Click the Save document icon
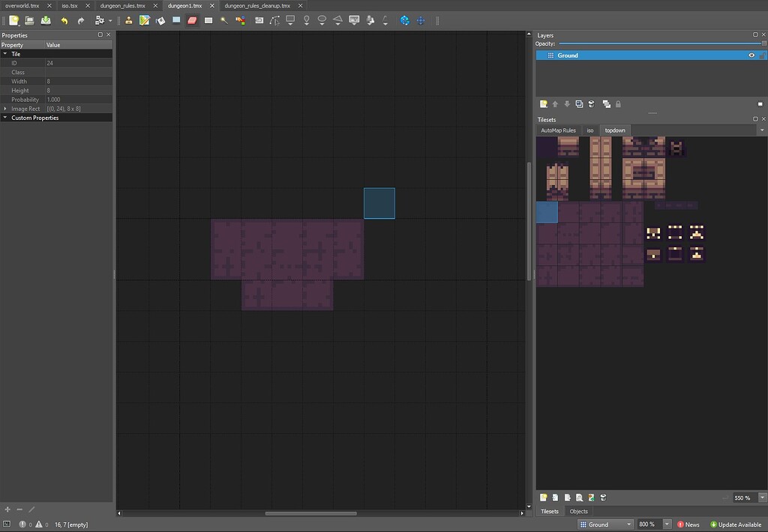The image size is (768, 532). click(46, 20)
